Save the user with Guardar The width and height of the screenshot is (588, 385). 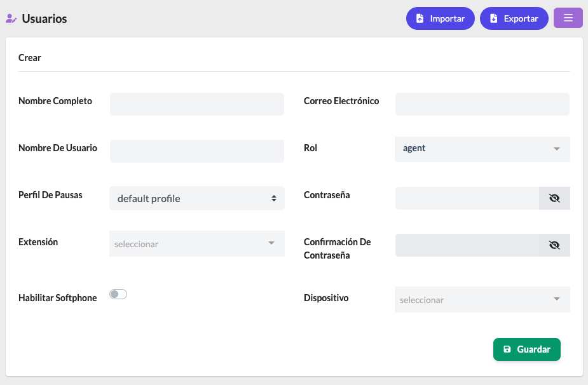tap(527, 349)
